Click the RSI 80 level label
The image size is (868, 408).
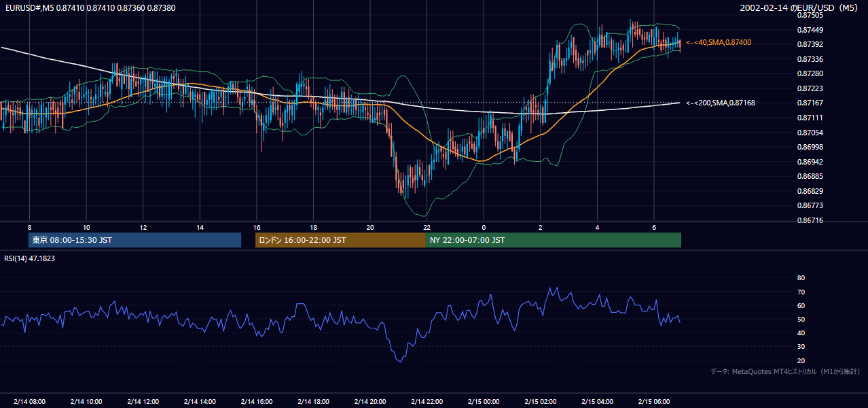[801, 278]
